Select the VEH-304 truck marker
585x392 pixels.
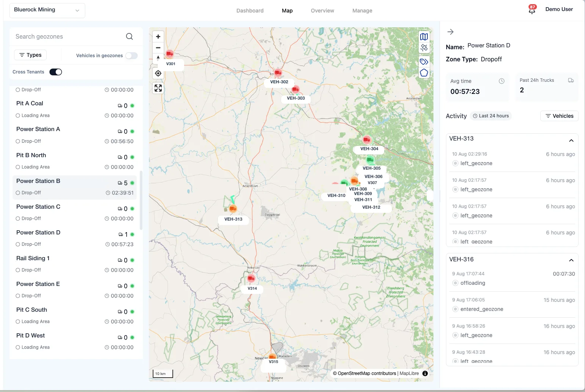coord(366,139)
